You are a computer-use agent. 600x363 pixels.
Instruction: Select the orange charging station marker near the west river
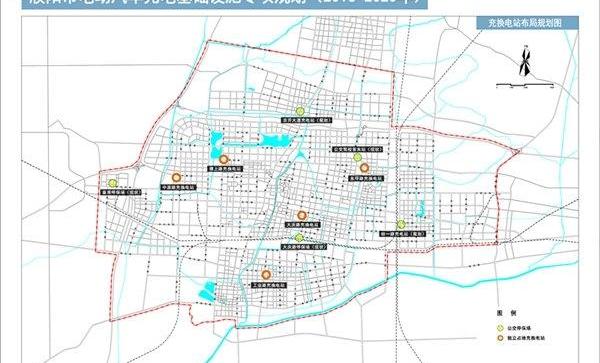(x=176, y=177)
